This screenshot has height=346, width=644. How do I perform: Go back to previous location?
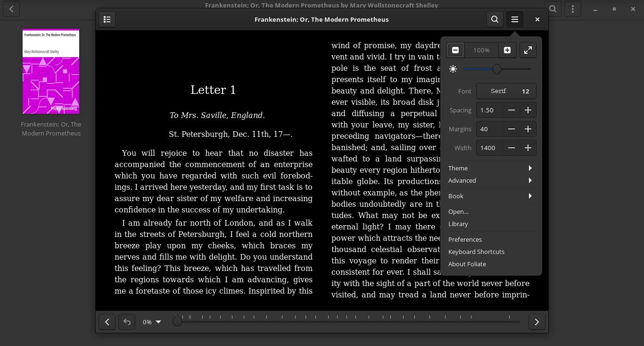click(x=127, y=322)
